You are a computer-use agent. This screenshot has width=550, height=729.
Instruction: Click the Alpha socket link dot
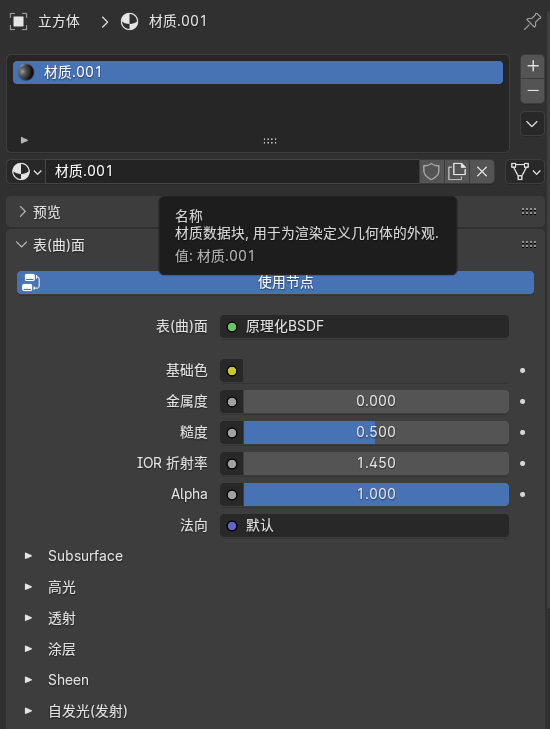(232, 495)
